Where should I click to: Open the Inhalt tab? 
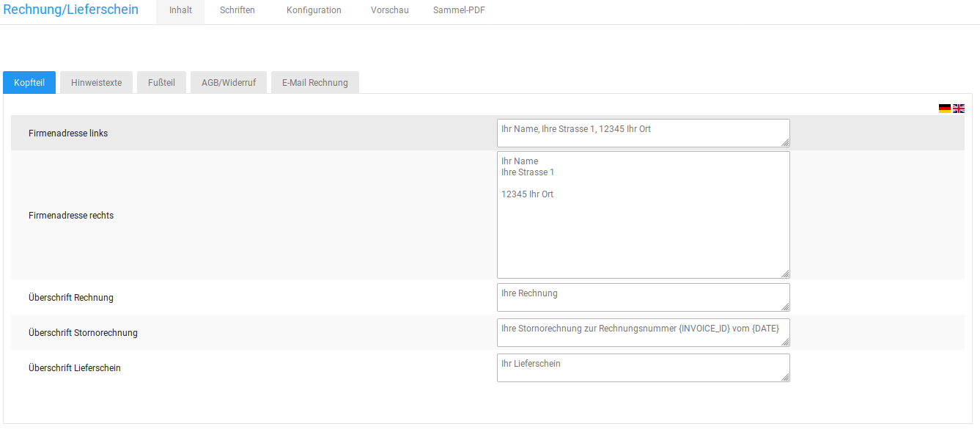[180, 10]
